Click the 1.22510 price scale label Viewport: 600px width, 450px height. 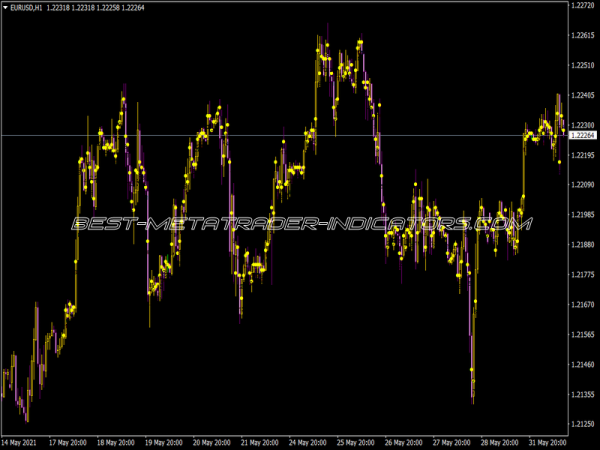(581, 66)
